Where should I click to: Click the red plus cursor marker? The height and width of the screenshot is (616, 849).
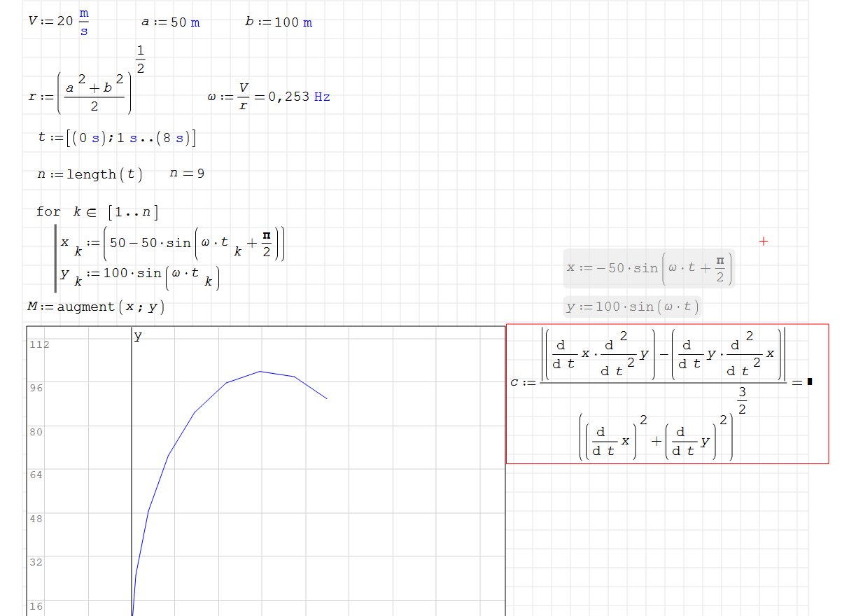click(x=764, y=241)
